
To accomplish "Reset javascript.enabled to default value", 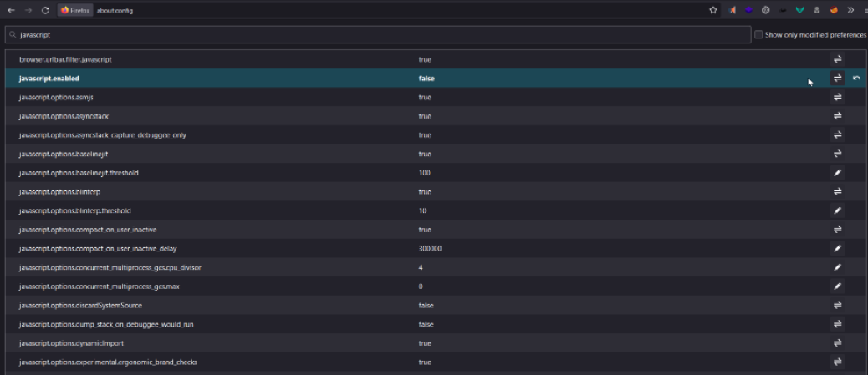I will pos(856,78).
